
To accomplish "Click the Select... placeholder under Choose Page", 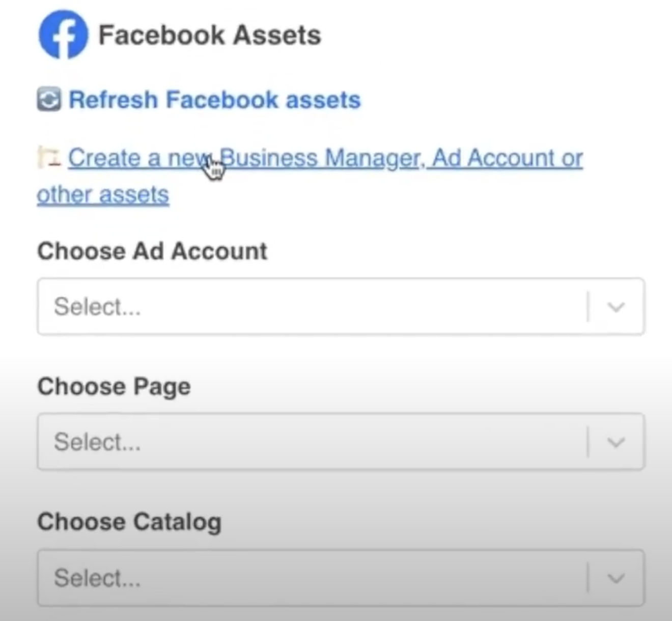I will [97, 442].
